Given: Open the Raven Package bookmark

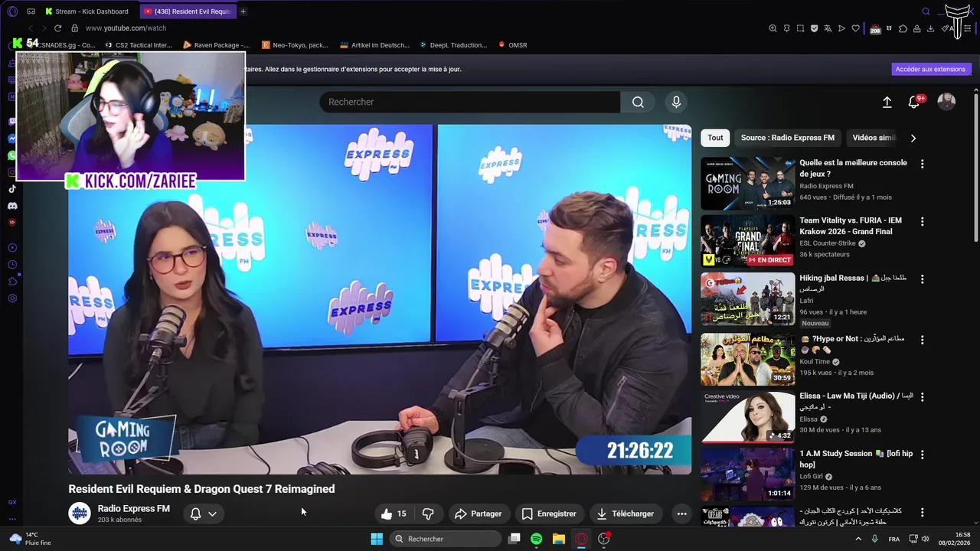Looking at the screenshot, I should pyautogui.click(x=215, y=45).
